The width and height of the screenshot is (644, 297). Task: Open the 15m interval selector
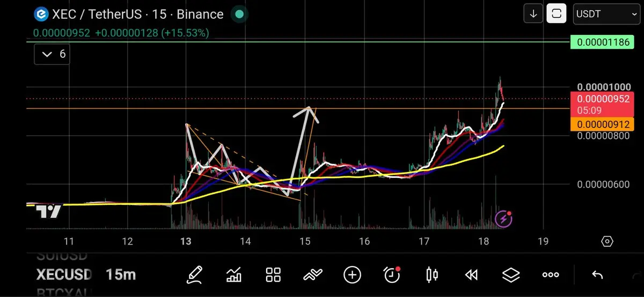121,275
